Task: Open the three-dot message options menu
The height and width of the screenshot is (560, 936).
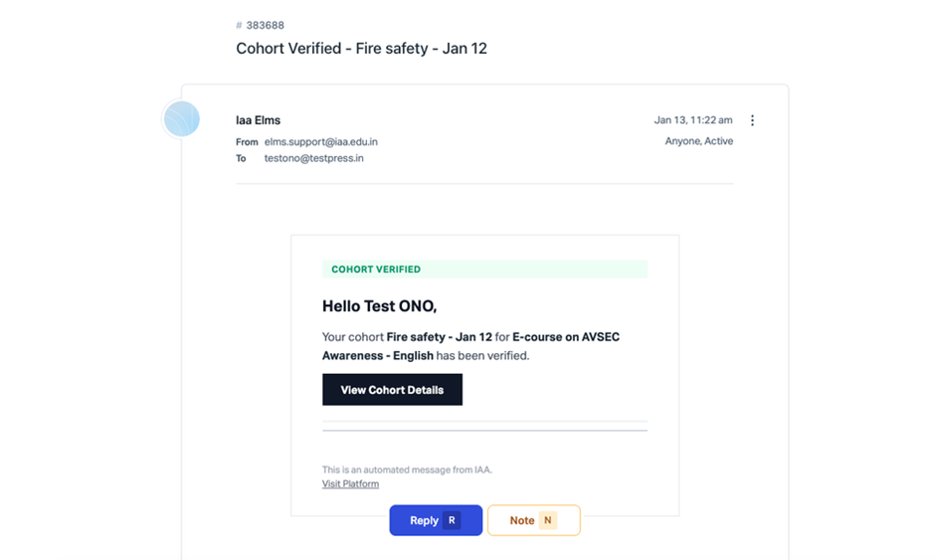Action: [x=752, y=120]
